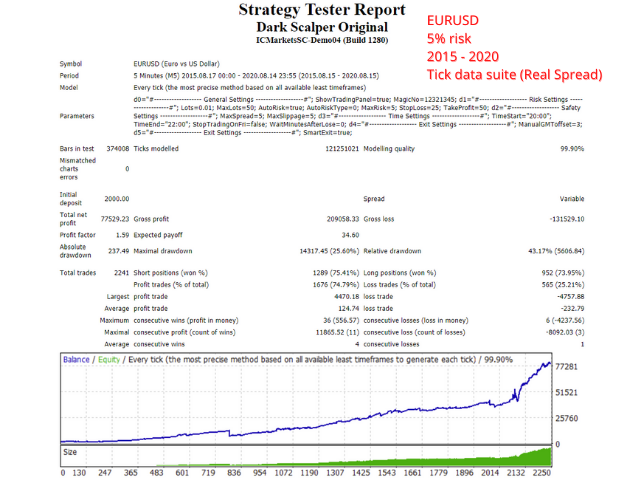Click Loss trades value 565 (25.21%)
Screen dimensions: 640x480
(563, 284)
